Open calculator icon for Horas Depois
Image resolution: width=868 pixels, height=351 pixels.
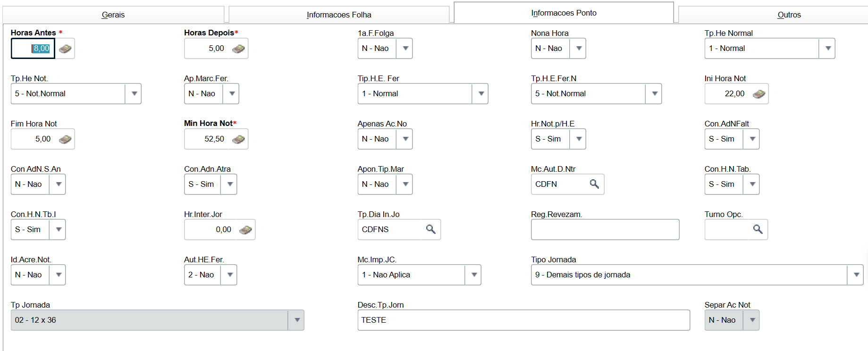[x=239, y=49]
